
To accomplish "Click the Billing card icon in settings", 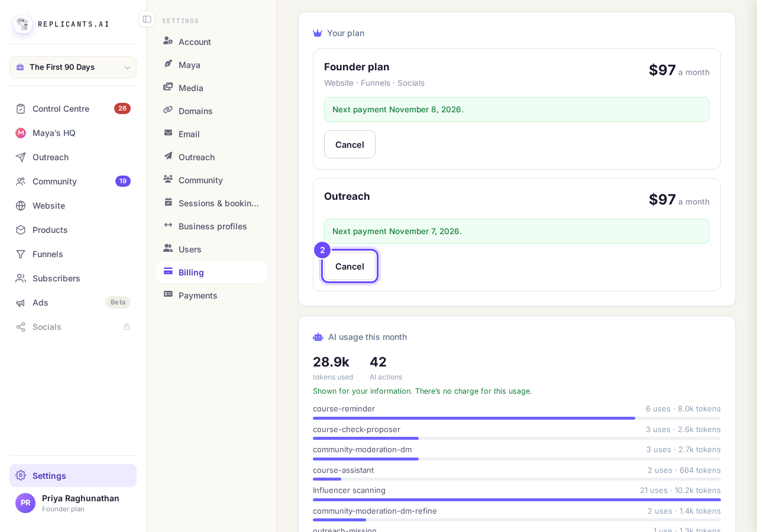I will click(x=169, y=271).
